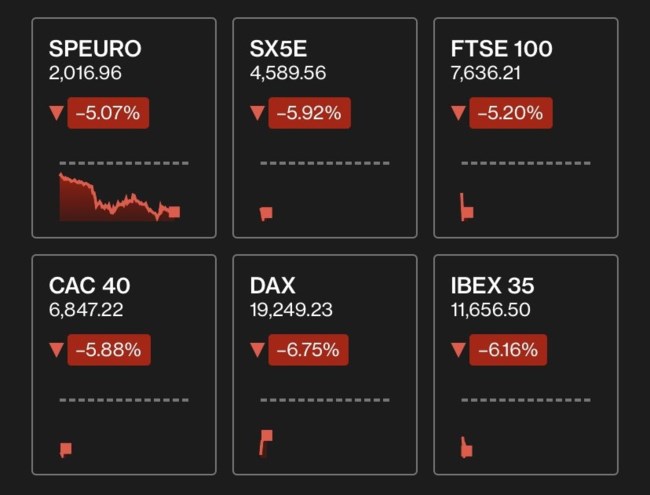The image size is (650, 495).
Task: Click the CAC 40 value 6,847.22
Action: 86,310
